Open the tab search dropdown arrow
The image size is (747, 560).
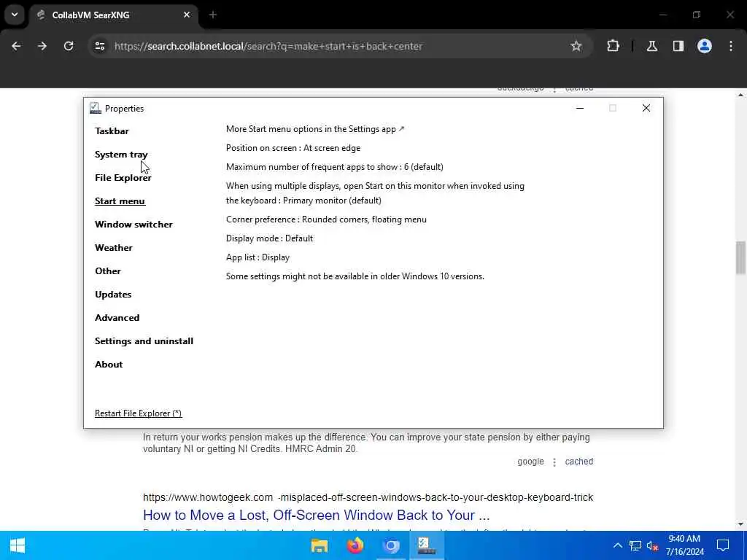[x=15, y=15]
